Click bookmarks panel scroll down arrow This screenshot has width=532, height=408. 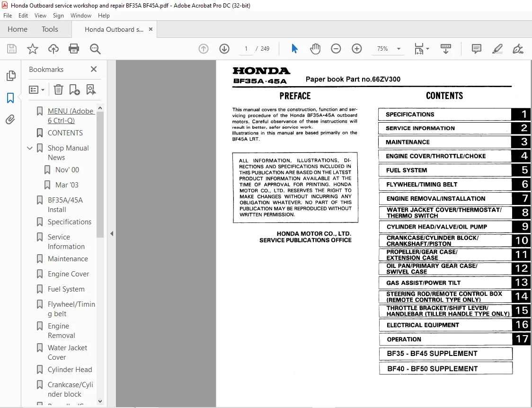[x=100, y=401]
